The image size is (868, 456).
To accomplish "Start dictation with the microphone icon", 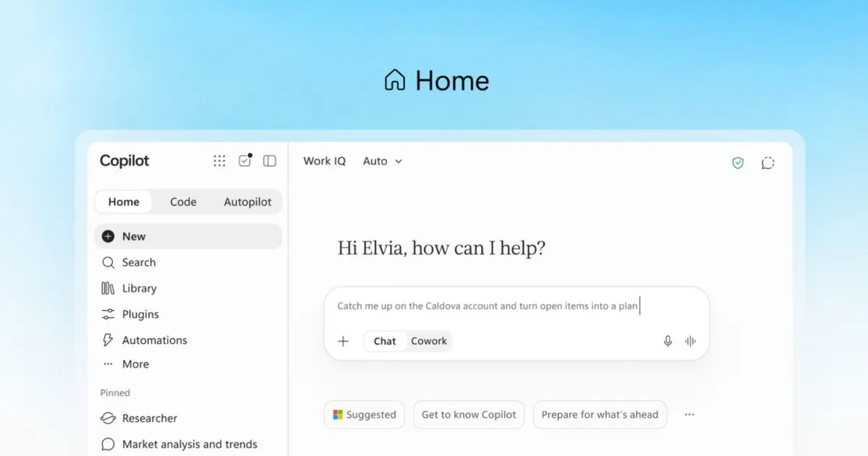I will (668, 341).
